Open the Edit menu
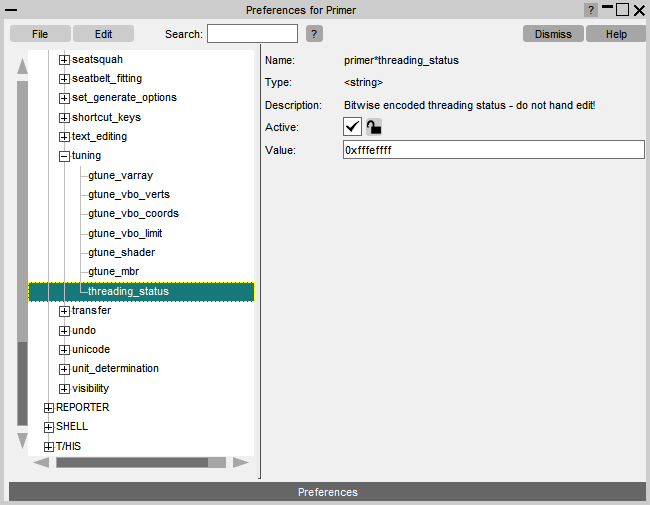 tap(103, 34)
